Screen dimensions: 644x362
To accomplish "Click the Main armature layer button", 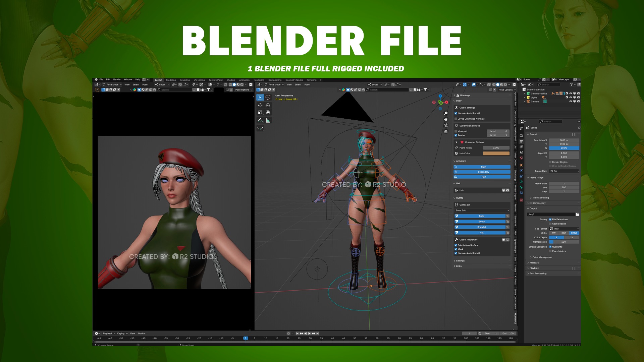I will [482, 167].
